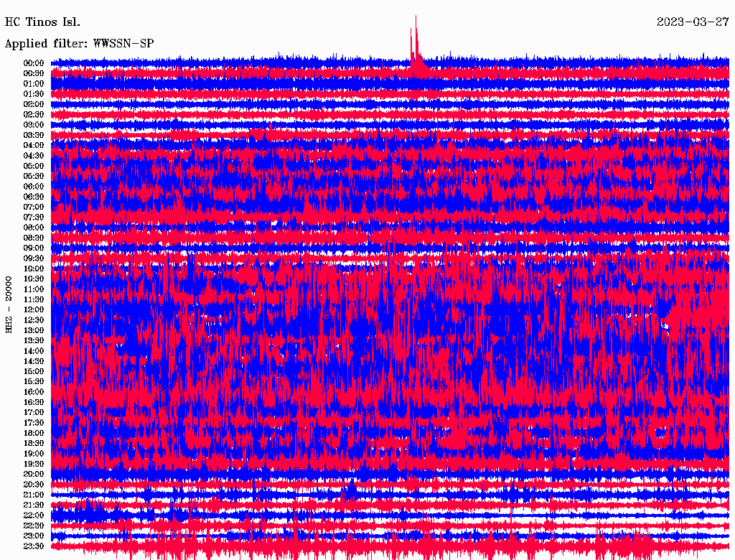Select the 20:00 time label
The height and width of the screenshot is (560, 735).
pos(34,474)
